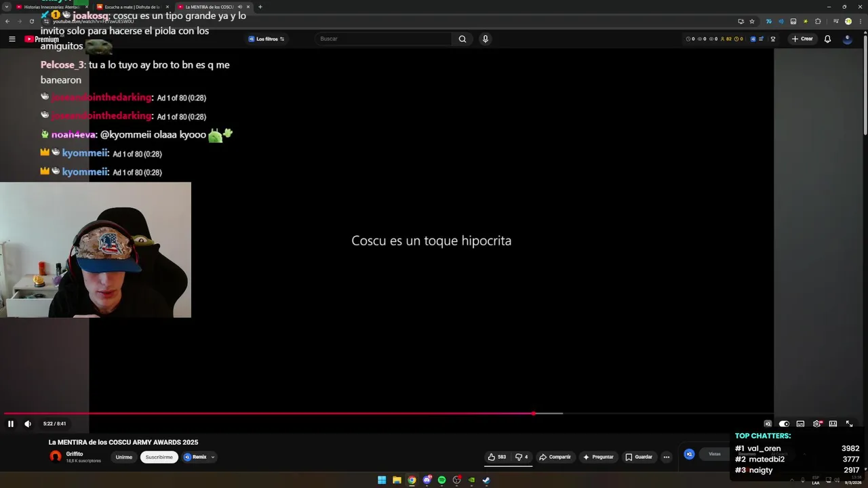Click the vidIQ icon in player controls
868x488 pixels.
[x=768, y=424]
